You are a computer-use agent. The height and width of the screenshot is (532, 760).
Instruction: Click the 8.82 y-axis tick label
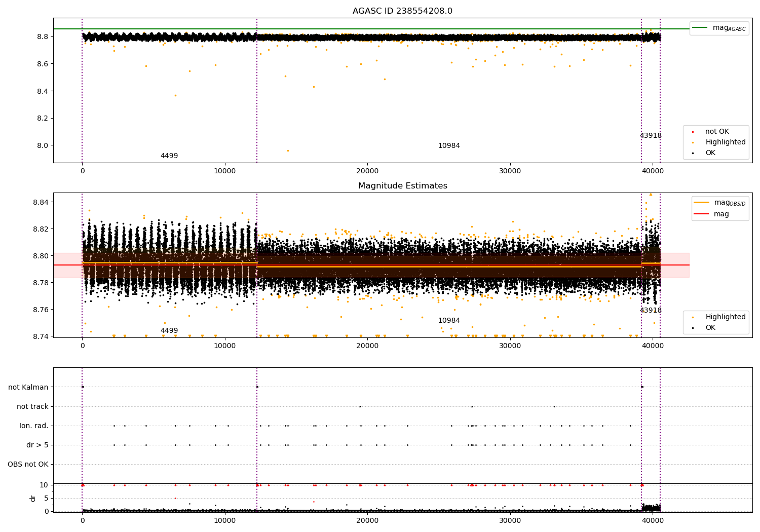(40, 230)
